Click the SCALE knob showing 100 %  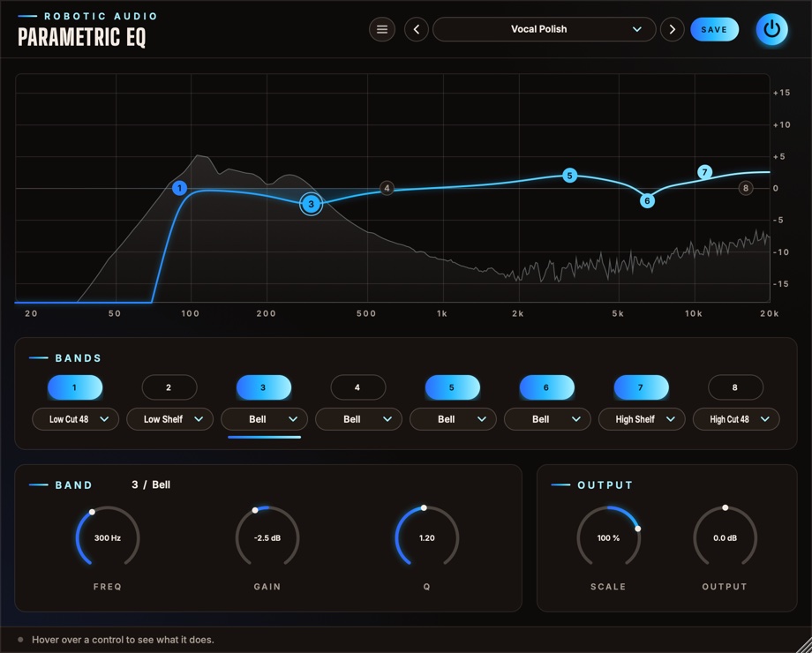(x=608, y=537)
